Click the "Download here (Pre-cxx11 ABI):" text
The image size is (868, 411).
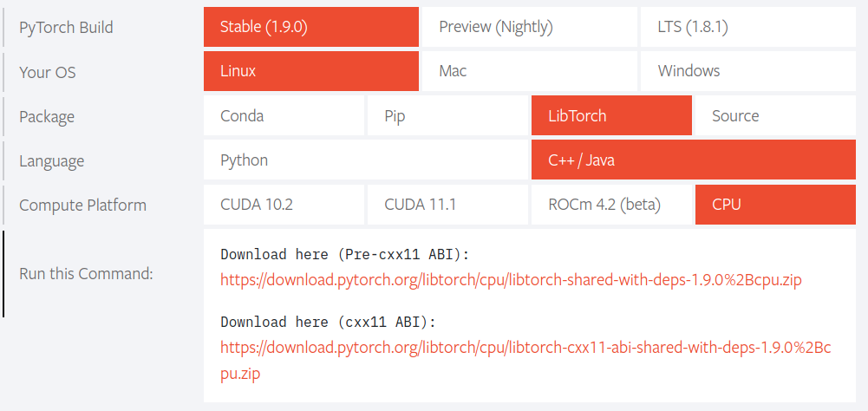pos(344,255)
